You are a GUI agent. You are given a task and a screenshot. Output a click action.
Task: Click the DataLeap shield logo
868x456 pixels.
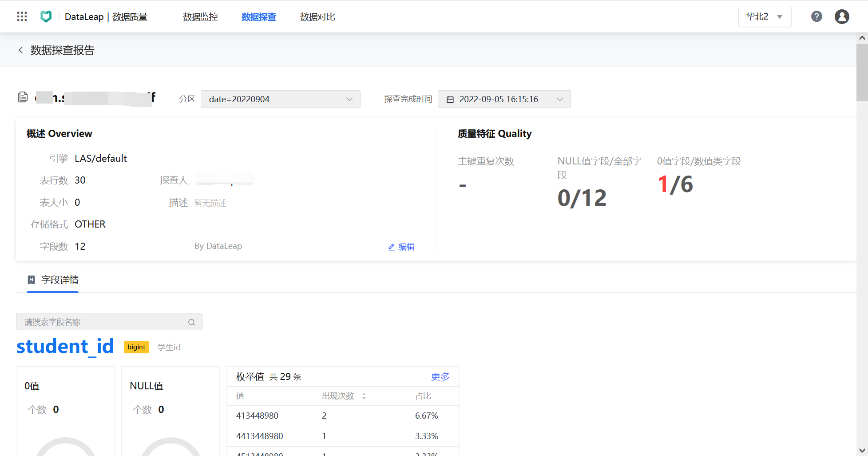click(46, 16)
